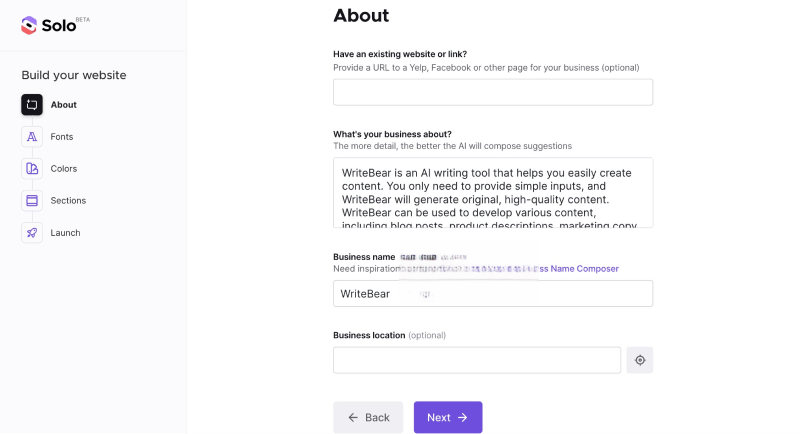This screenshot has width=800, height=434.
Task: Click the arrow on the Back button
Action: [353, 417]
